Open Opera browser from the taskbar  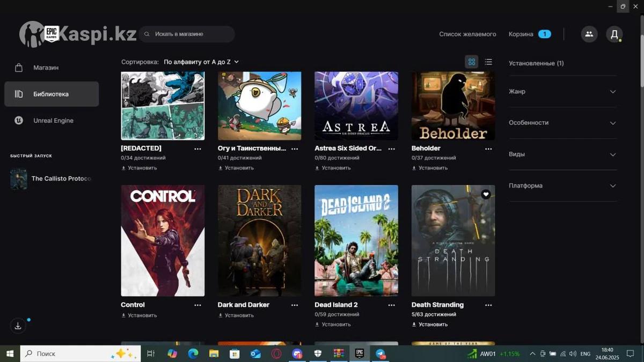(276, 354)
